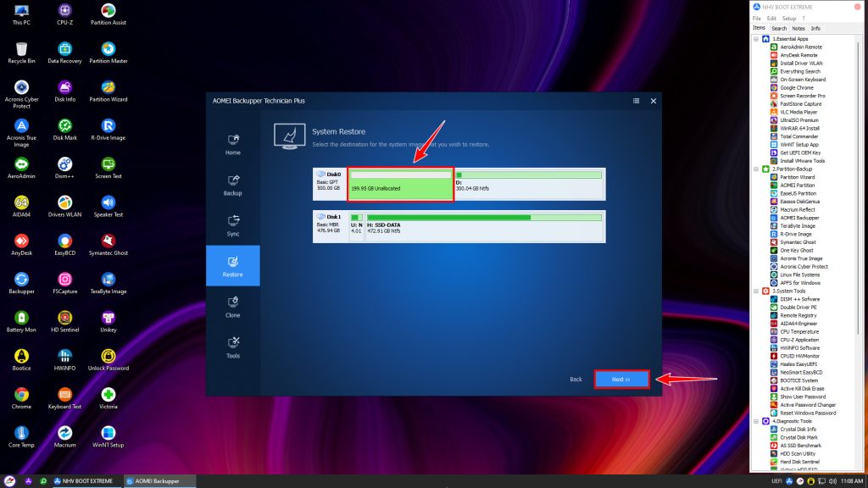Select Linux File Systems in the tree
Image resolution: width=868 pixels, height=488 pixels.
(x=800, y=274)
